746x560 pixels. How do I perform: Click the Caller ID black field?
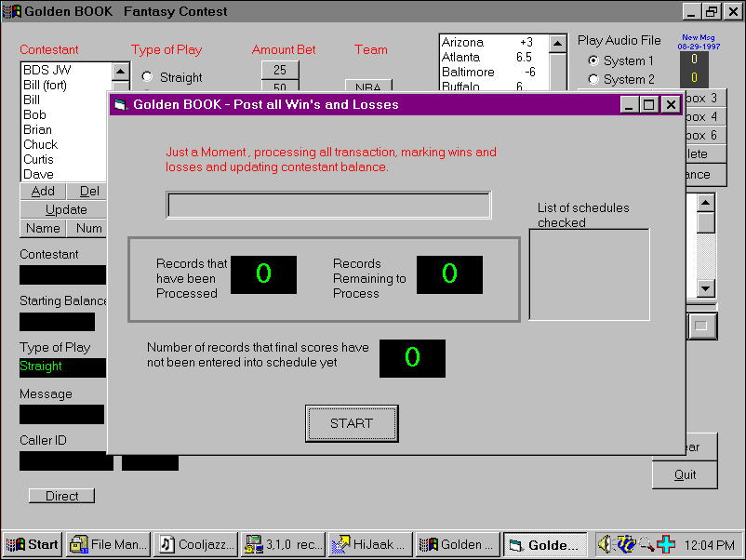click(x=66, y=460)
